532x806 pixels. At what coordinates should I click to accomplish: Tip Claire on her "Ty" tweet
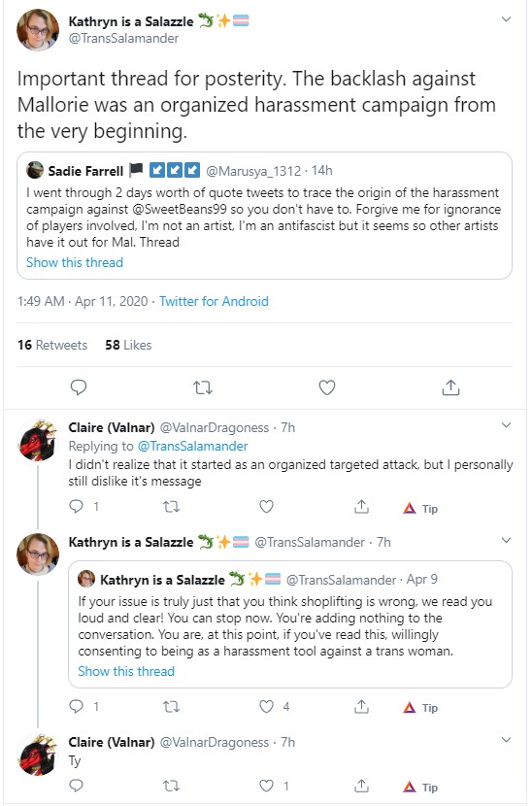(420, 787)
